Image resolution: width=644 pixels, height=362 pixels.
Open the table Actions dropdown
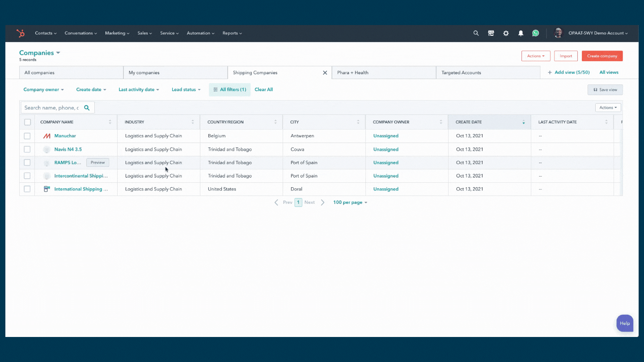pos(608,108)
